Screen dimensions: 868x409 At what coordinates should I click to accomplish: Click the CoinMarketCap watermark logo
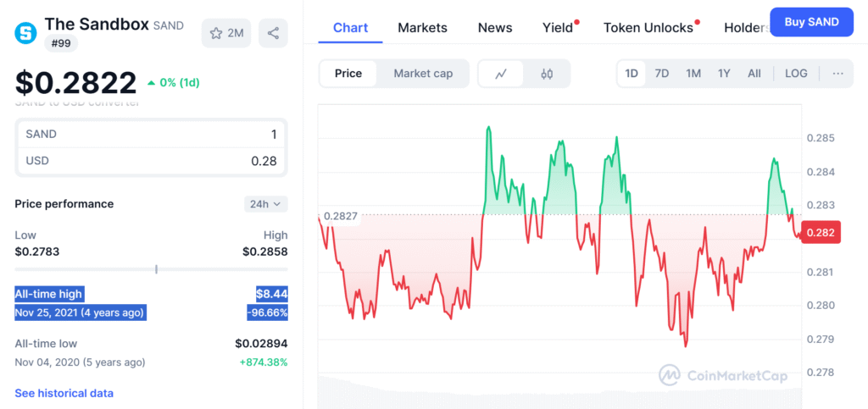pos(722,373)
